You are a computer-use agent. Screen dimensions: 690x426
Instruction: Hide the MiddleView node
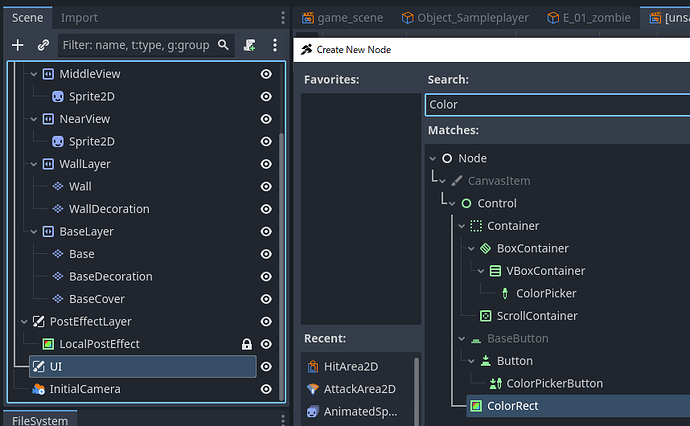266,74
